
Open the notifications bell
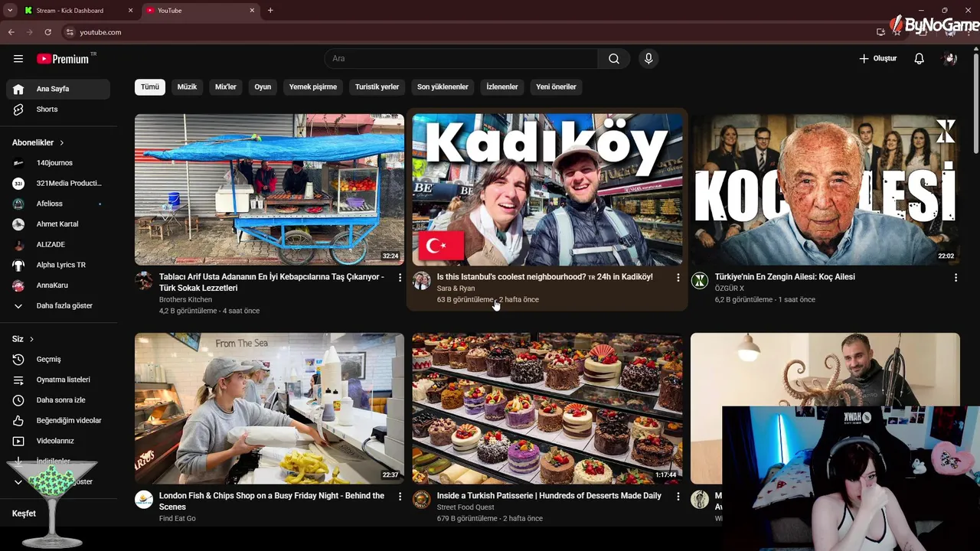point(920,59)
